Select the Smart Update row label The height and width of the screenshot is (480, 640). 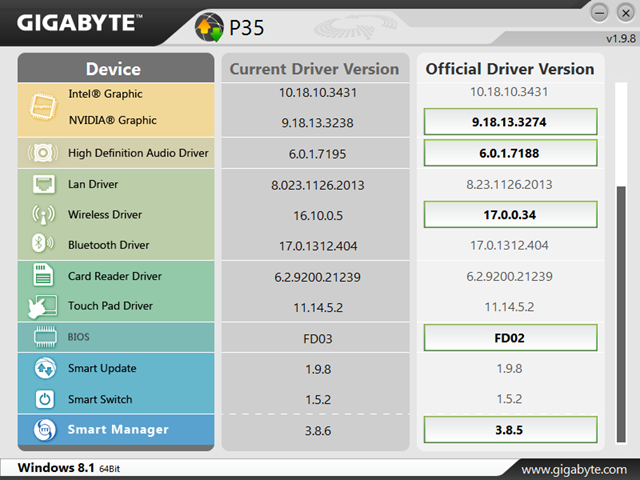tap(102, 368)
